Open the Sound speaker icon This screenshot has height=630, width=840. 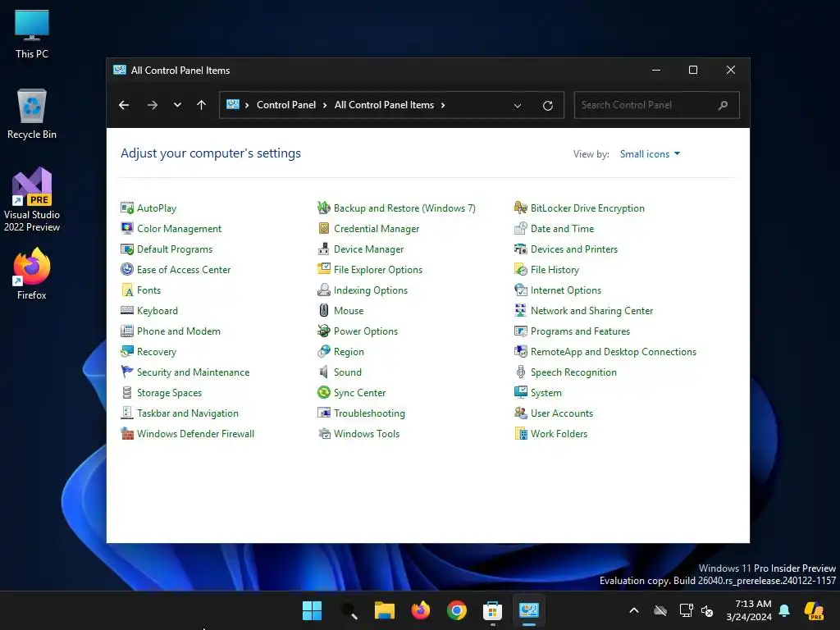[x=323, y=372]
